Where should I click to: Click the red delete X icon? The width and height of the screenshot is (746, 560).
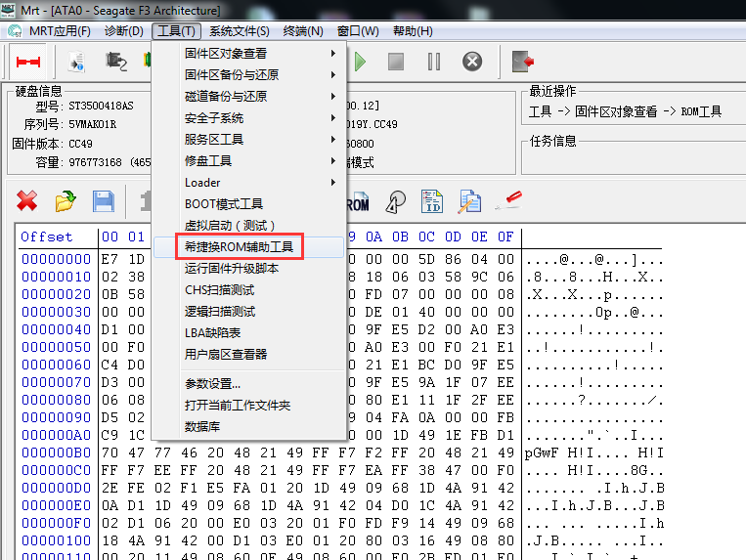click(x=27, y=201)
